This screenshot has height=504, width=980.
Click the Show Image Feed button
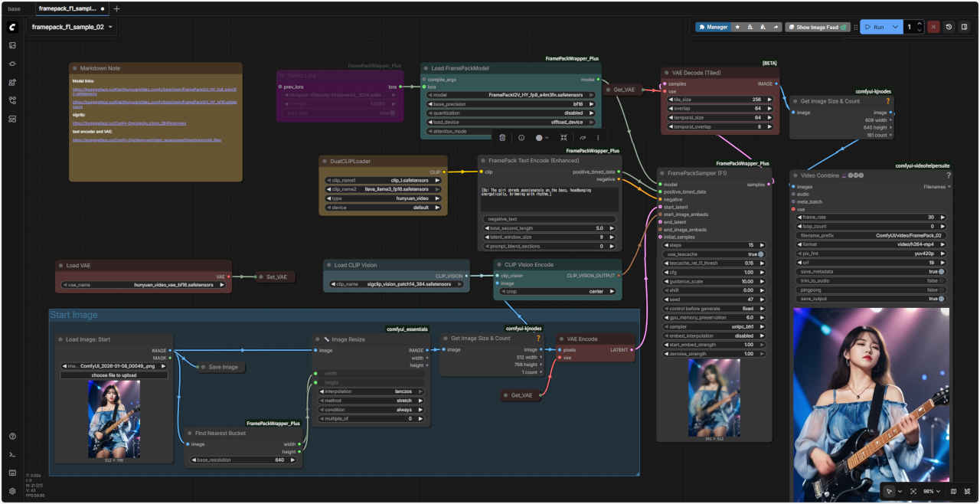[x=817, y=27]
